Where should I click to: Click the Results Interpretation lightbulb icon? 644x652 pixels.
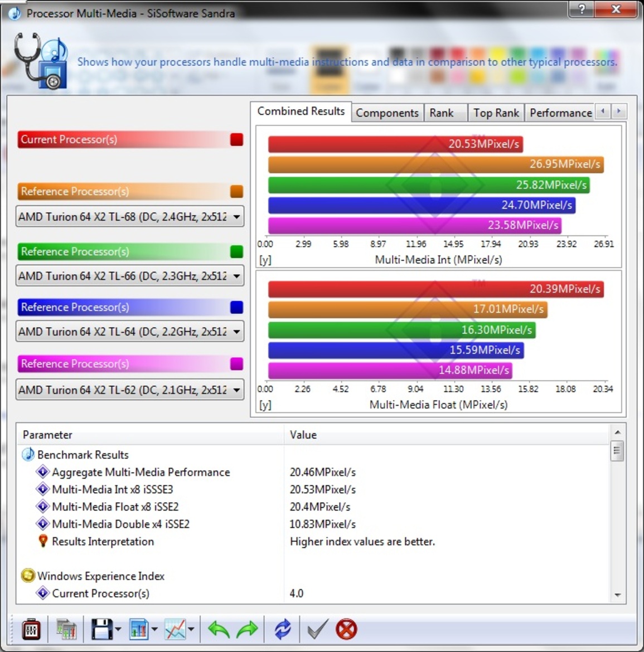(43, 541)
